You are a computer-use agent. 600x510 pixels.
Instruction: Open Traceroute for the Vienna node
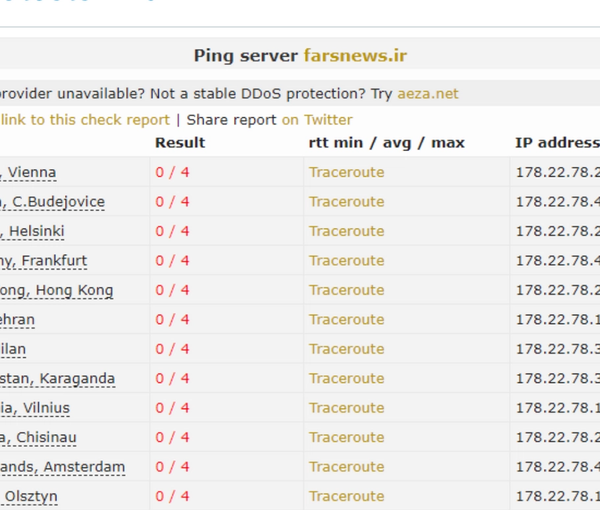[347, 172]
